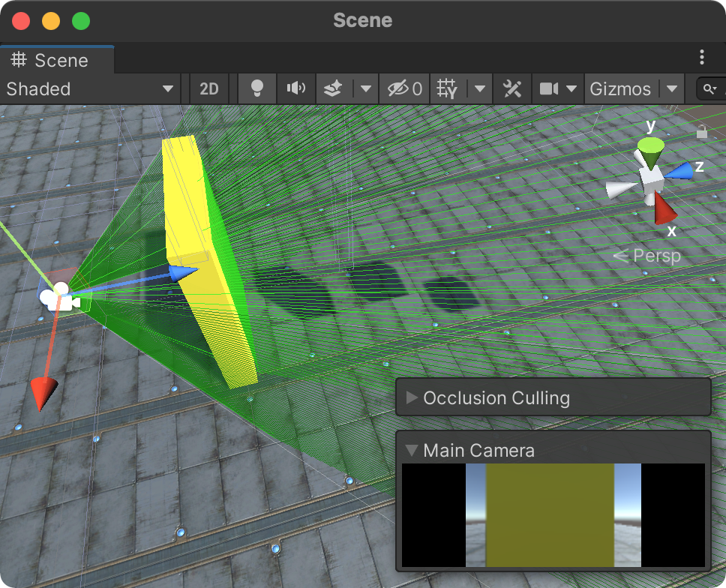
Task: Toggle scene audio speaker icon
Action: 295,89
